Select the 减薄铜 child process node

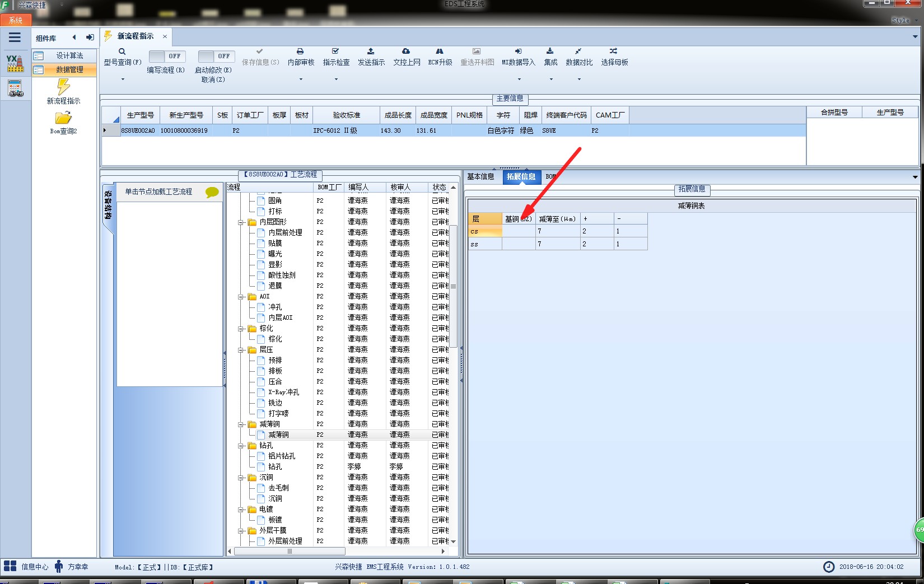[278, 435]
